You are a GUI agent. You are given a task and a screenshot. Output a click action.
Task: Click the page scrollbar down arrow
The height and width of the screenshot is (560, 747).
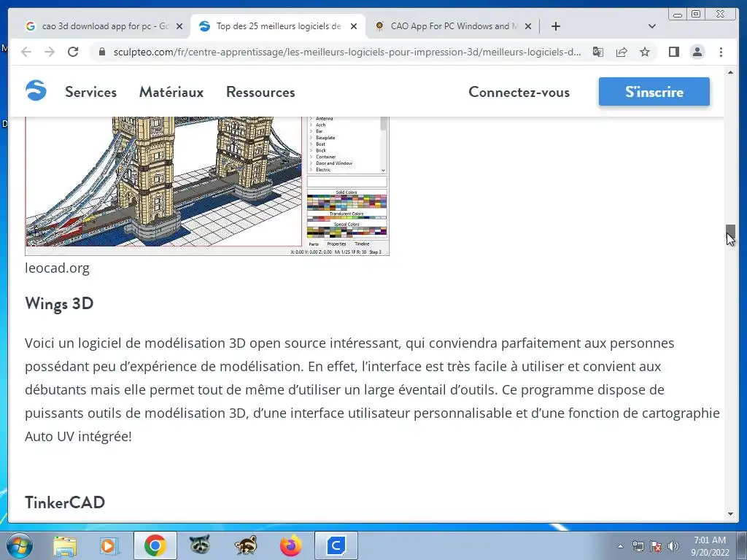[730, 514]
